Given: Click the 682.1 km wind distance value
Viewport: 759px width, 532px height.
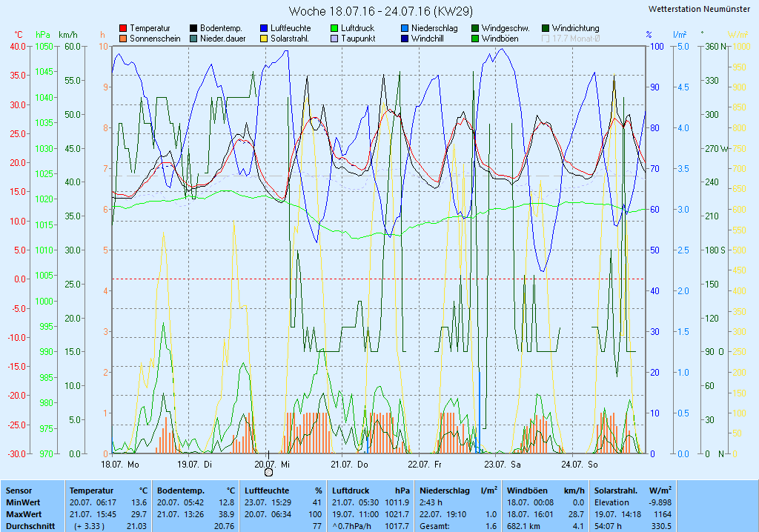Looking at the screenshot, I should coord(523,526).
